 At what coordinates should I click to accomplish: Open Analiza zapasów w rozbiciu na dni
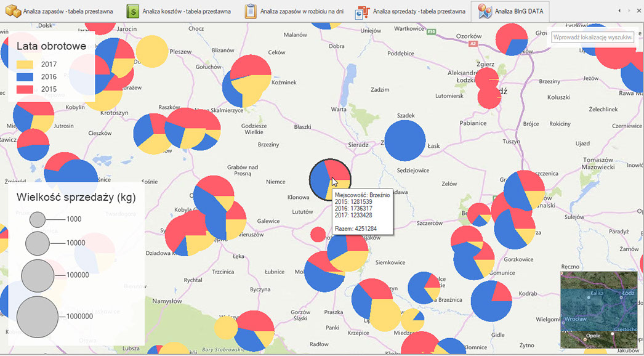pos(301,11)
